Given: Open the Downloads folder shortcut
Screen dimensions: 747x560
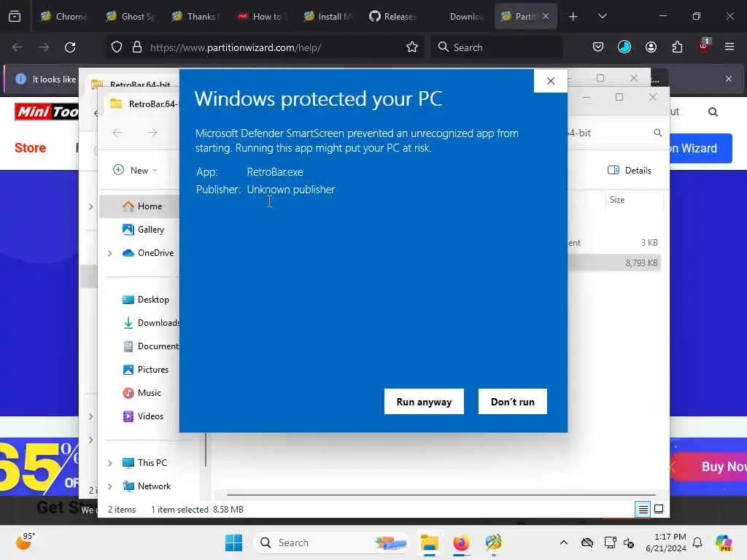Looking at the screenshot, I should pyautogui.click(x=150, y=323).
